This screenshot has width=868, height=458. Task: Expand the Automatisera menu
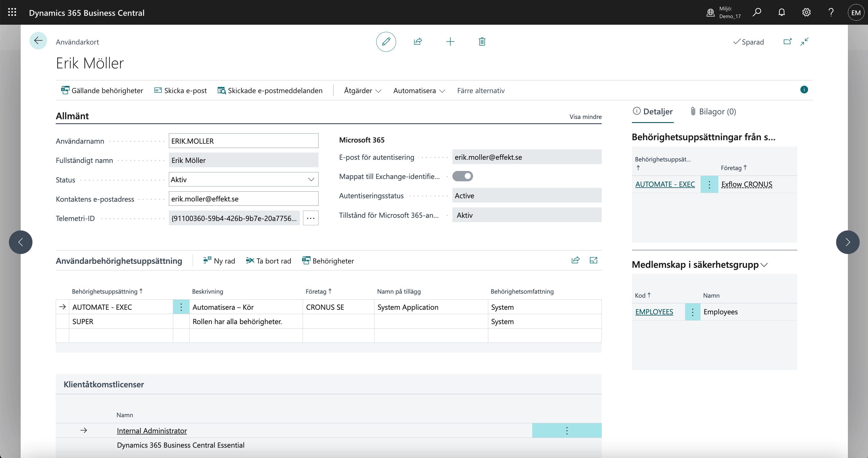coord(419,91)
